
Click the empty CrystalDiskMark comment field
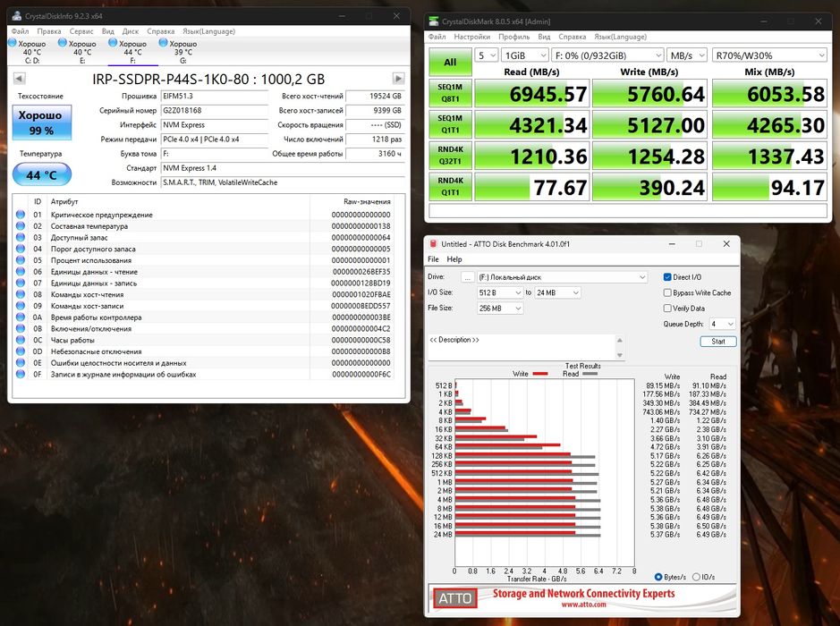(x=628, y=211)
